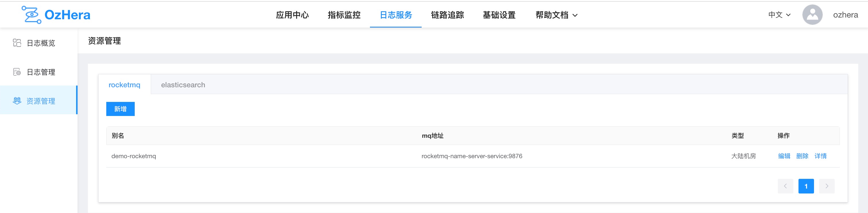The height and width of the screenshot is (213, 868).
Task: Click the 资源管理 sidebar icon
Action: [17, 101]
